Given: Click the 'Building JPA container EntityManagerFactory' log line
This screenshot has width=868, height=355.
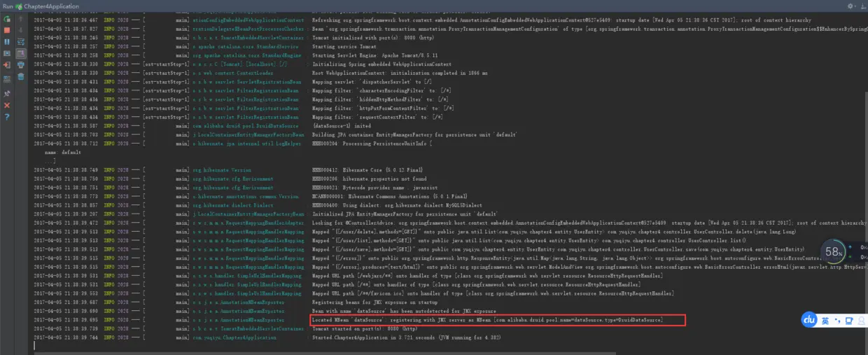Looking at the screenshot, I should 414,134.
